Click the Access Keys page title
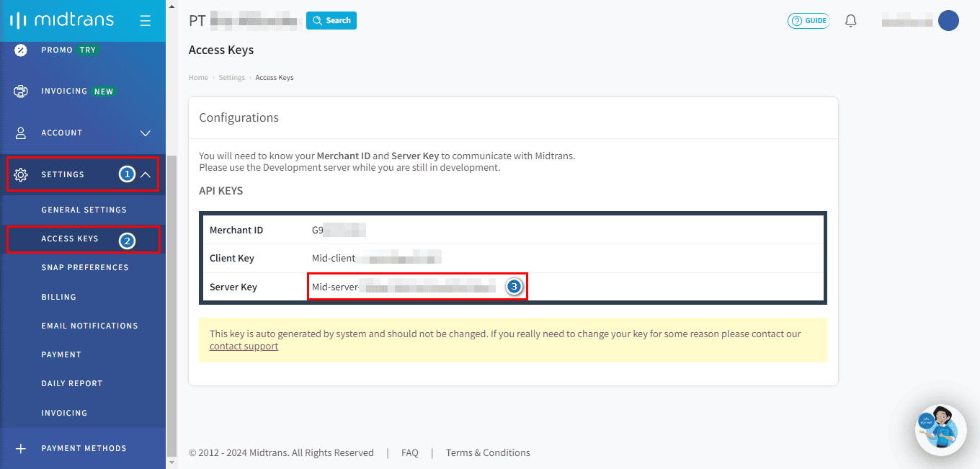This screenshot has height=469, width=980. click(221, 50)
